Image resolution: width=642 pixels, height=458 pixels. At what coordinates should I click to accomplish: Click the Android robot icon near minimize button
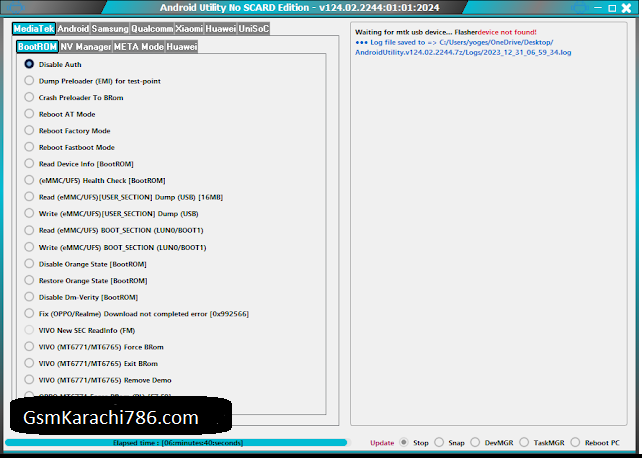[x=580, y=7]
